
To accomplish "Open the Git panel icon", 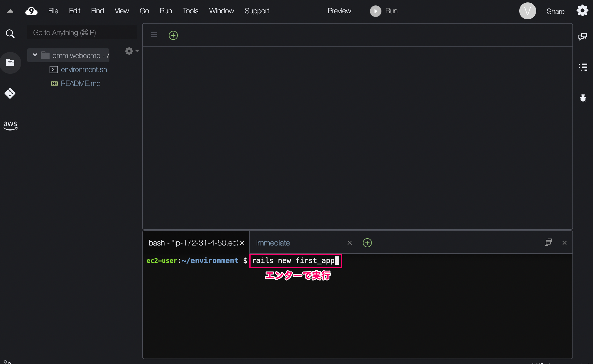I will click(x=10, y=93).
